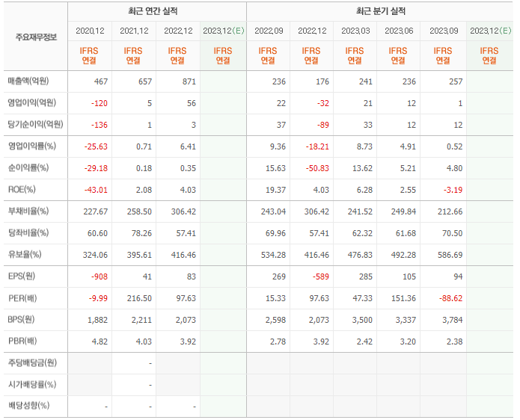Click 유보율 value 586.69
This screenshot has height=420, width=520.
(450, 255)
